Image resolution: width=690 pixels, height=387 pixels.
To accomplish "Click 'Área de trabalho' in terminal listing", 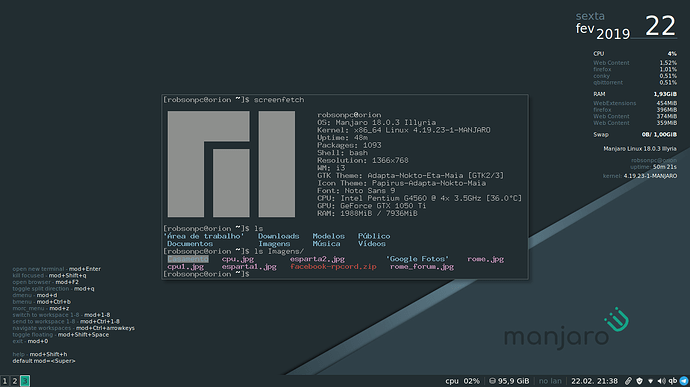I will (x=203, y=236).
